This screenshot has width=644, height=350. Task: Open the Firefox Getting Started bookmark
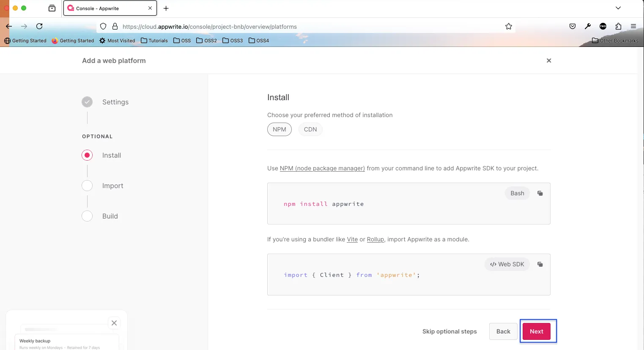tap(73, 41)
